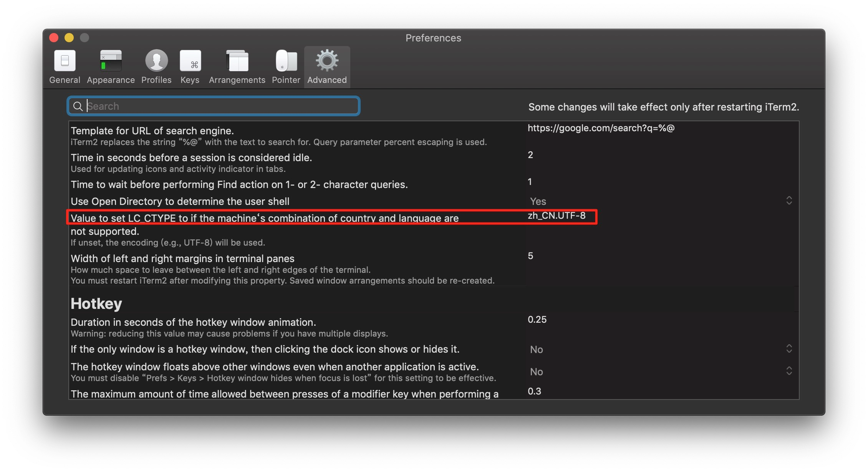Image resolution: width=868 pixels, height=472 pixels.
Task: Edit the session idle time value 2
Action: pos(530,155)
